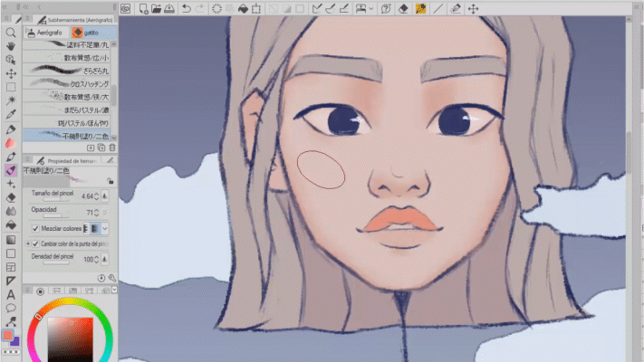Screen dimensions: 644x362
Task: Select the Text tool
Action: [x=11, y=295]
